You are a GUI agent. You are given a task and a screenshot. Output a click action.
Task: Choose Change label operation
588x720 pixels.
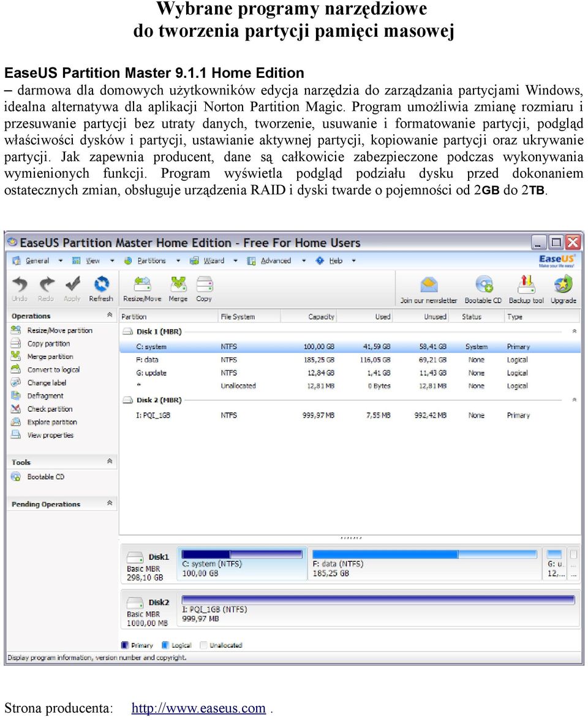pyautogui.click(x=47, y=383)
